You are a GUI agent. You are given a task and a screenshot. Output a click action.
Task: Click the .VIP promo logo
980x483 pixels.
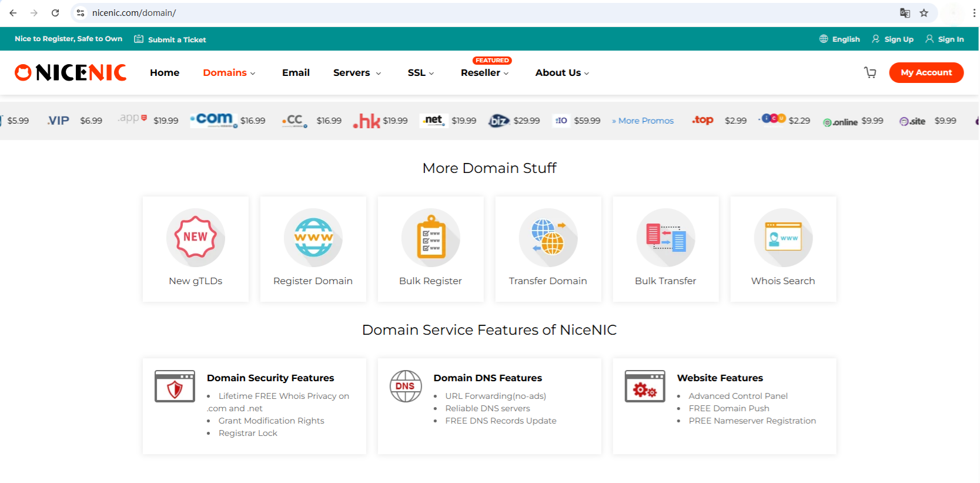point(58,121)
